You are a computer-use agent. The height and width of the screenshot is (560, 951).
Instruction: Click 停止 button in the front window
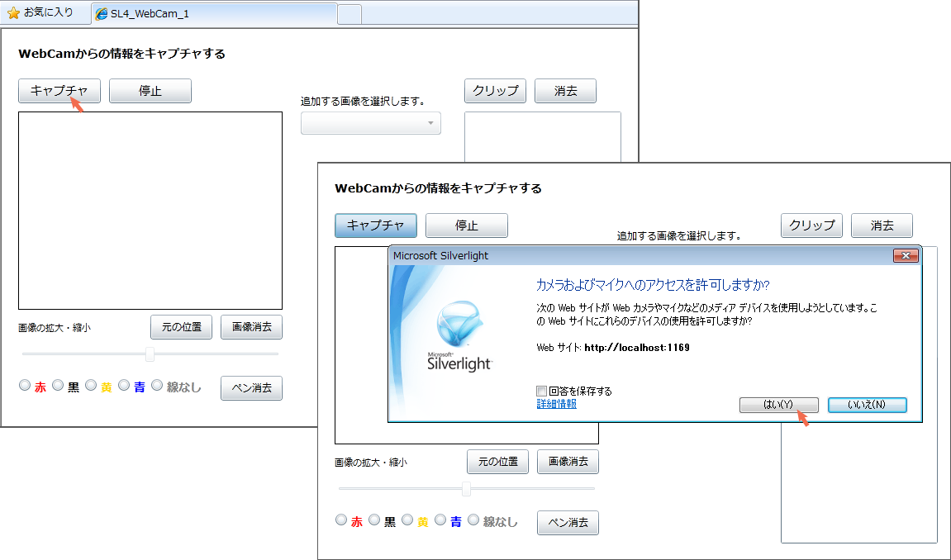click(467, 225)
